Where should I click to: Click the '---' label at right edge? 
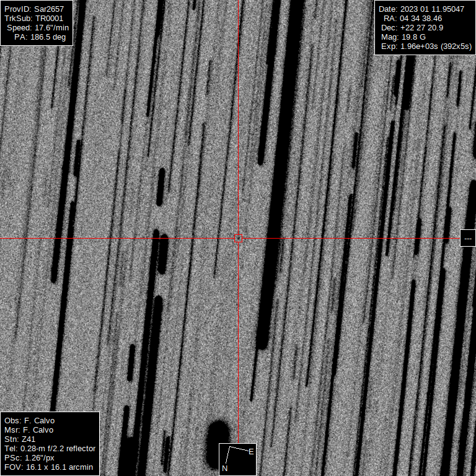[468, 238]
